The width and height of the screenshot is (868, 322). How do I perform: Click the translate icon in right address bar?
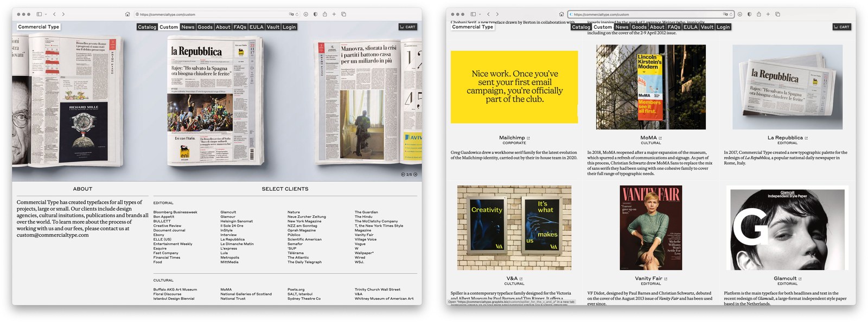(x=725, y=14)
